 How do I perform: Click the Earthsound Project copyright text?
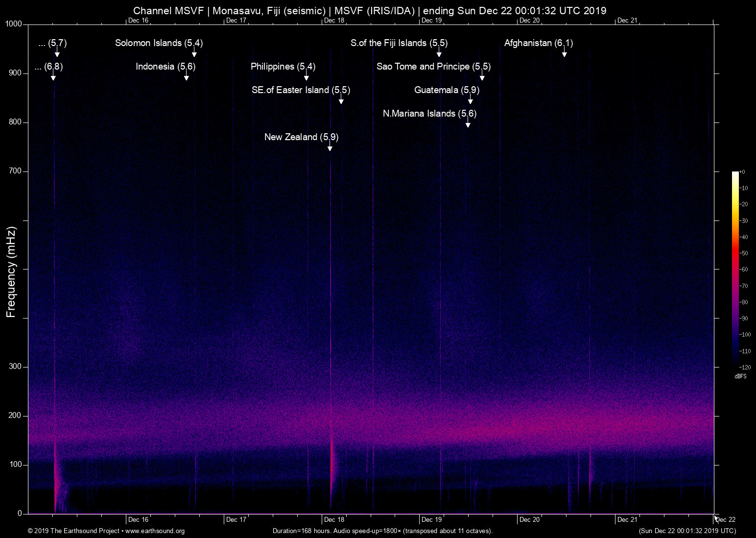click(x=106, y=531)
